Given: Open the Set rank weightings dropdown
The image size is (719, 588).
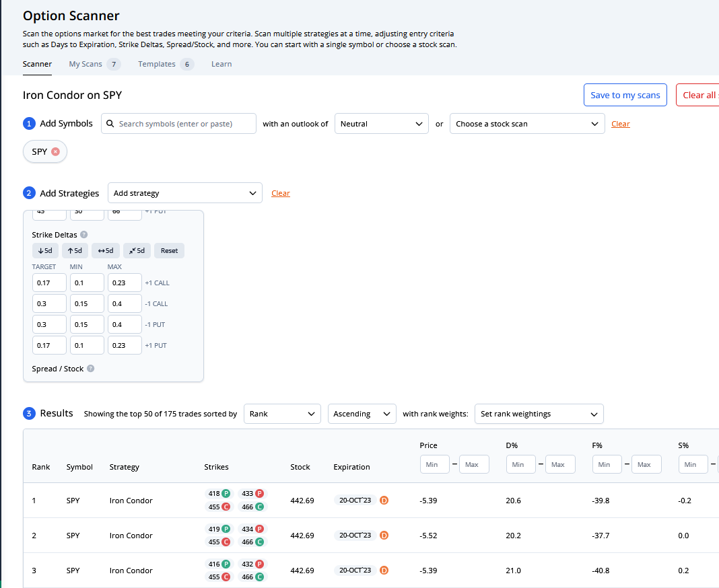Looking at the screenshot, I should coord(539,414).
